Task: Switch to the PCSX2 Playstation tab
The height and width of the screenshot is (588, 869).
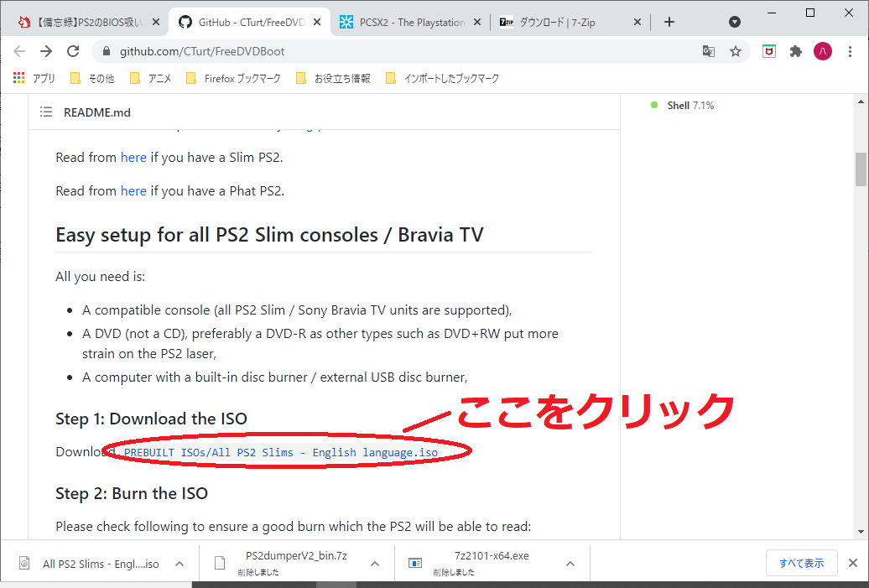Action: [410, 22]
